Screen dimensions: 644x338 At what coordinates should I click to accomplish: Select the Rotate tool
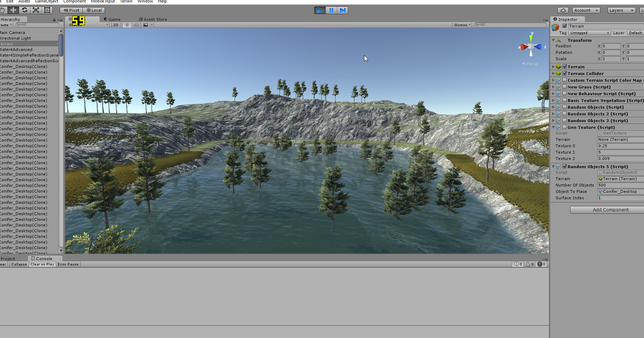24,10
